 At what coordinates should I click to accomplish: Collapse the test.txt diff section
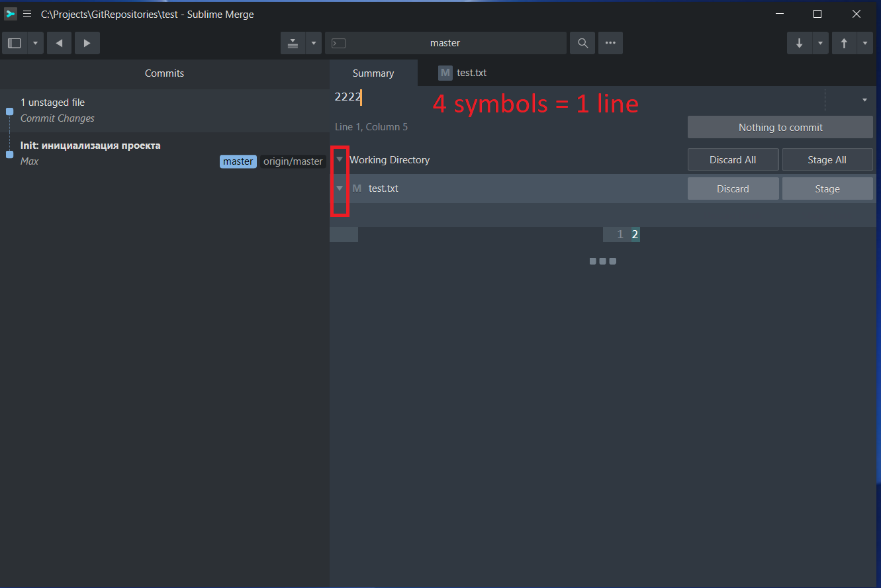[x=340, y=188]
